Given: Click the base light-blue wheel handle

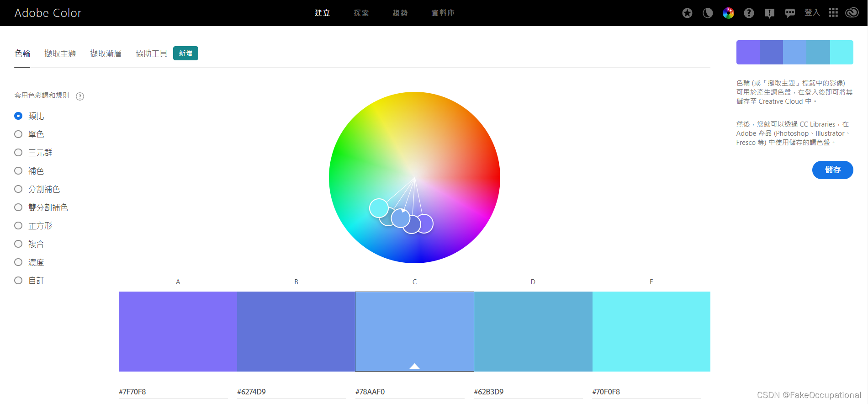Looking at the screenshot, I should [x=401, y=218].
